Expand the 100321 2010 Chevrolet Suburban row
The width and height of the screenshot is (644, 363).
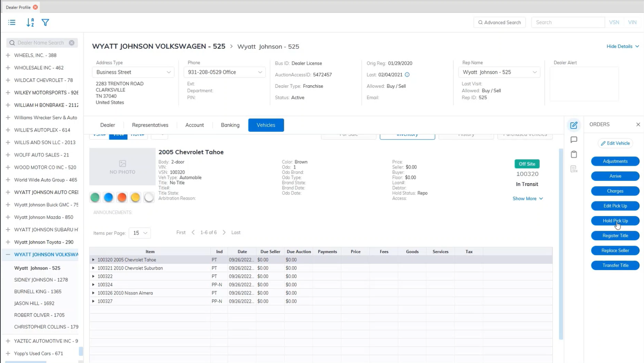tap(94, 268)
